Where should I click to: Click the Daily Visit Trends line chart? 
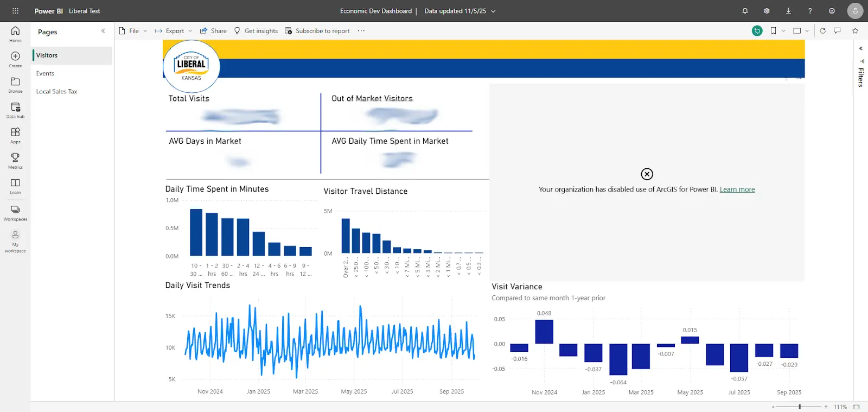[x=330, y=342]
